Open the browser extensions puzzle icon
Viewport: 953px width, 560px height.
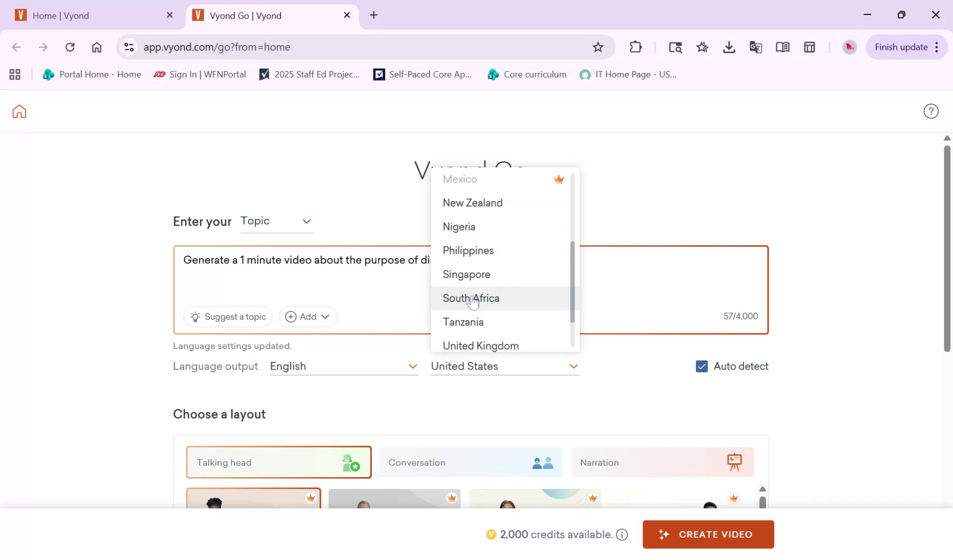pos(636,47)
